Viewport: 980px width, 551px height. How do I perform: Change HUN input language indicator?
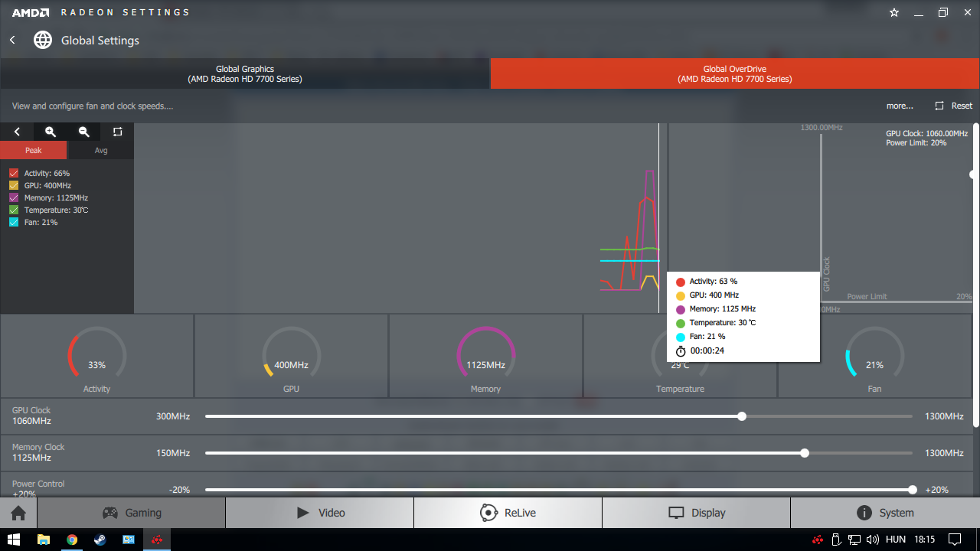click(896, 540)
